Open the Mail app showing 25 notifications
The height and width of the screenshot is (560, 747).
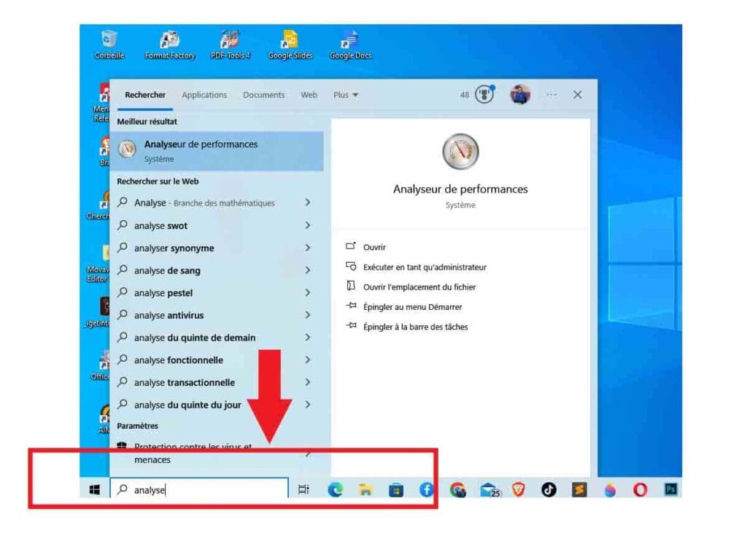(x=488, y=491)
